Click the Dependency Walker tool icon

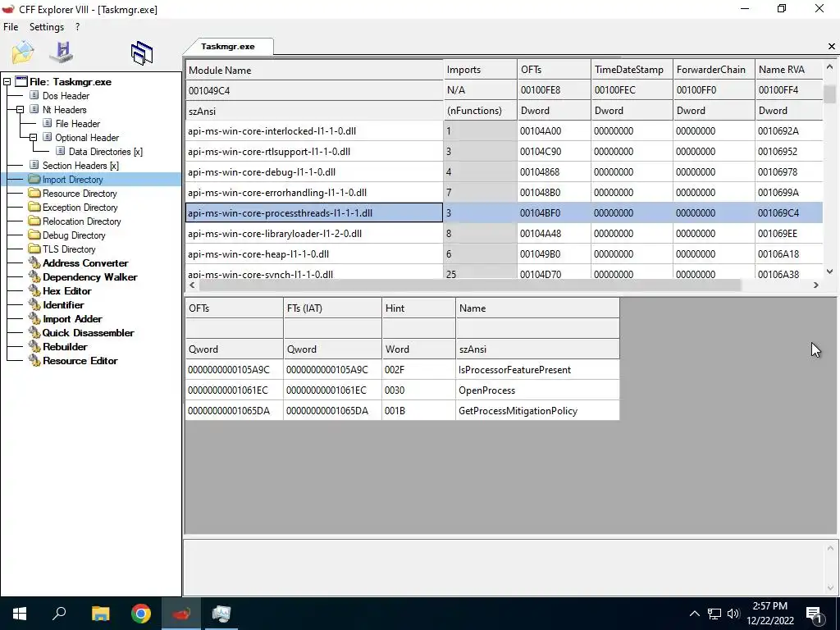[x=34, y=276]
